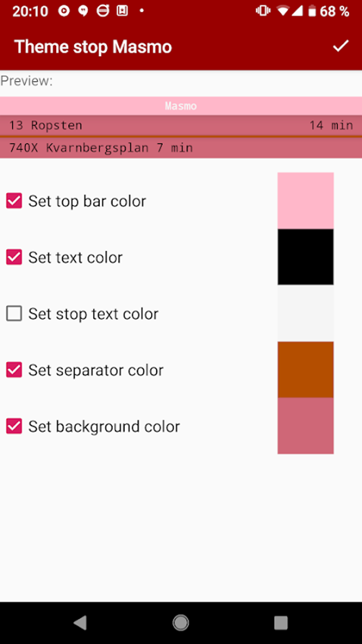Screen dimensions: 362x644
Task: Uncheck the Set background color checkbox
Action: click(14, 426)
